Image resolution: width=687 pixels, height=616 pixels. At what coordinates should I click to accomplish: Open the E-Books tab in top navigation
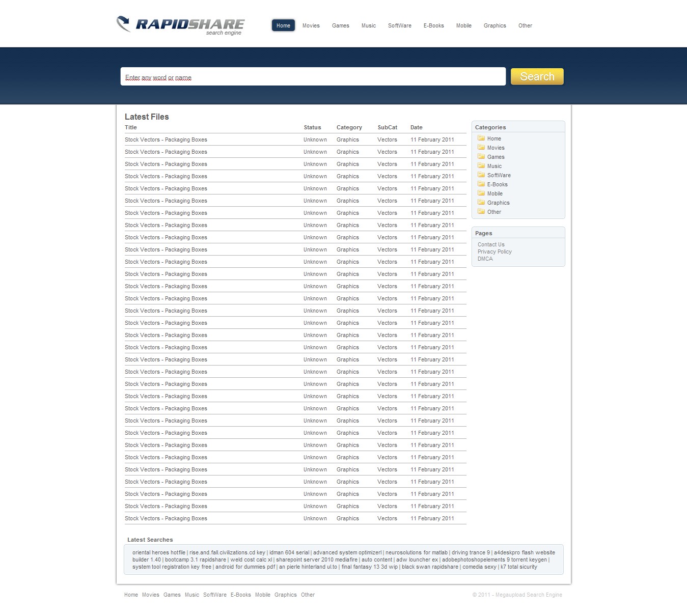434,25
